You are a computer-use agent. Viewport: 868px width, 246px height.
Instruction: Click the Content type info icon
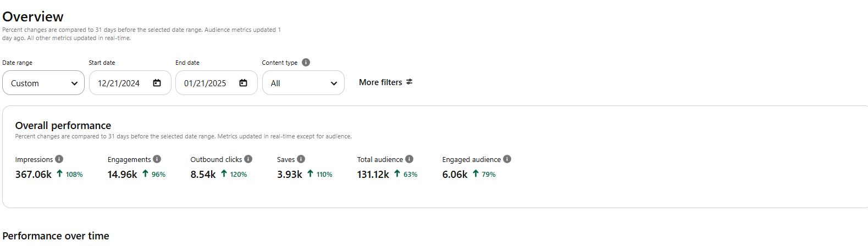(x=306, y=63)
